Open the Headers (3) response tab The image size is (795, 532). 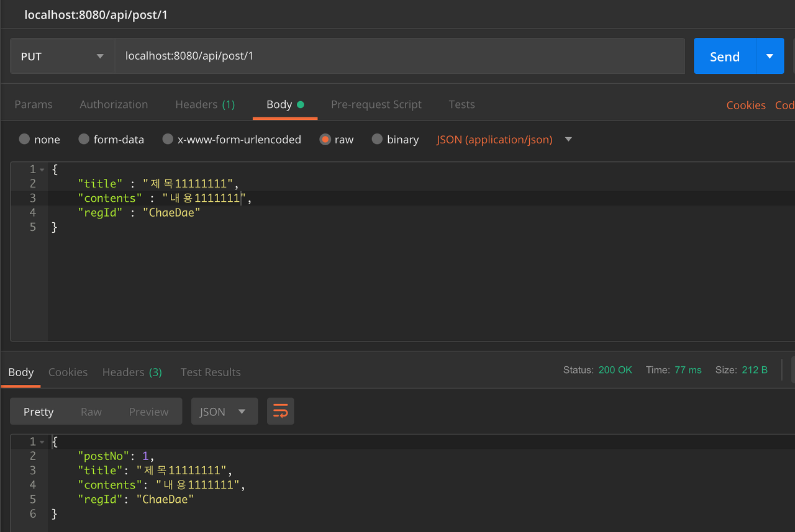[132, 372]
